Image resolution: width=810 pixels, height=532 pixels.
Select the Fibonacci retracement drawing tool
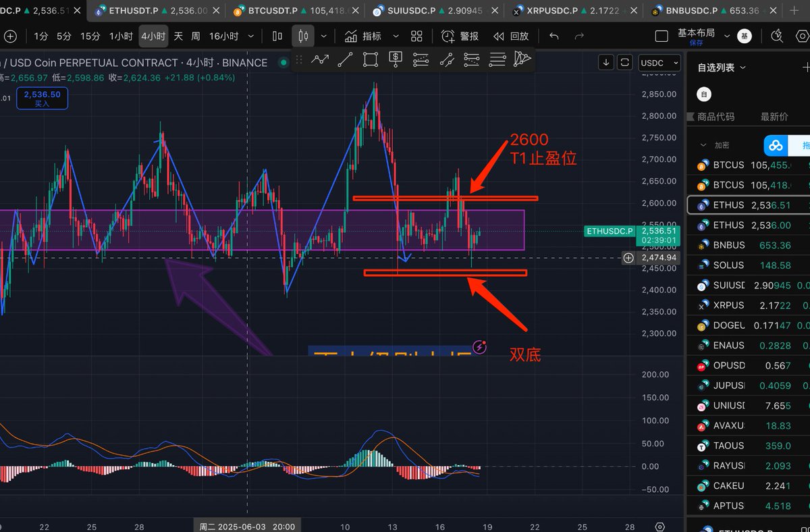(x=421, y=59)
